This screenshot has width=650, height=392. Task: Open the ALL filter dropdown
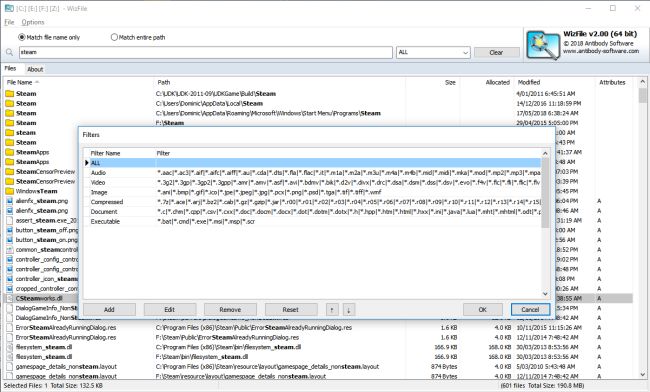tap(433, 52)
